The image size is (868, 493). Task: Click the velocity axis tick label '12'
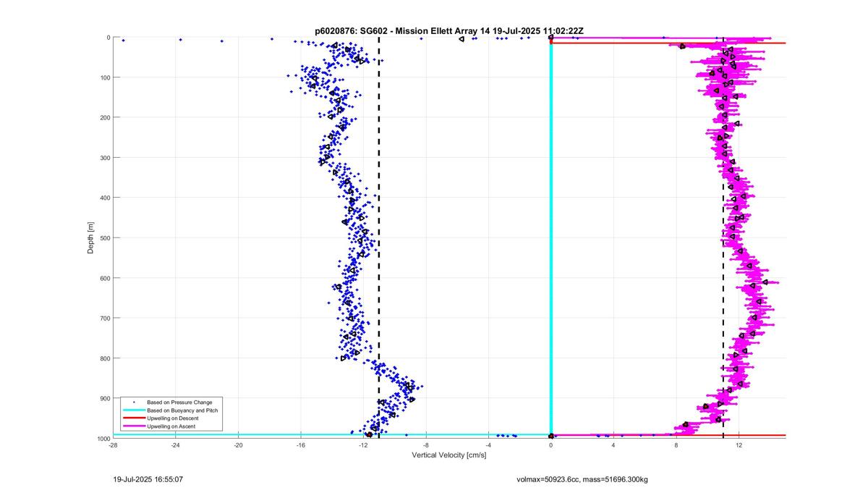739,445
